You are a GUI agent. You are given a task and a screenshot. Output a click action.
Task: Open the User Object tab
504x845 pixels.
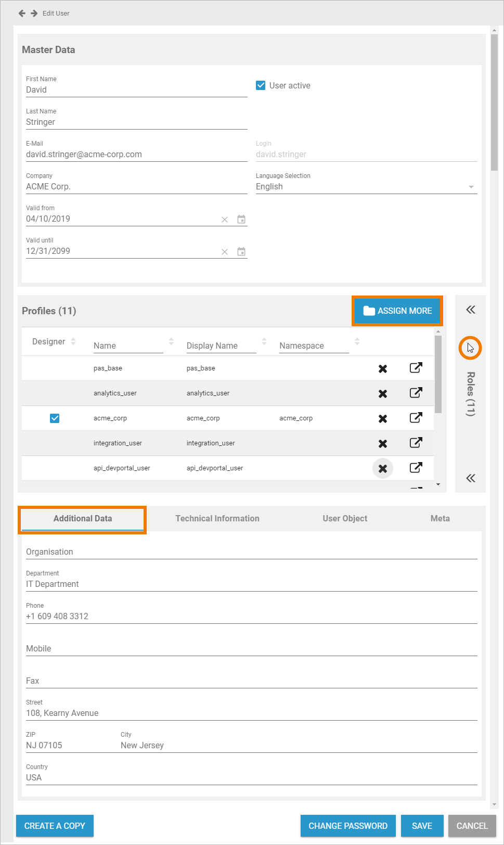[x=344, y=518]
